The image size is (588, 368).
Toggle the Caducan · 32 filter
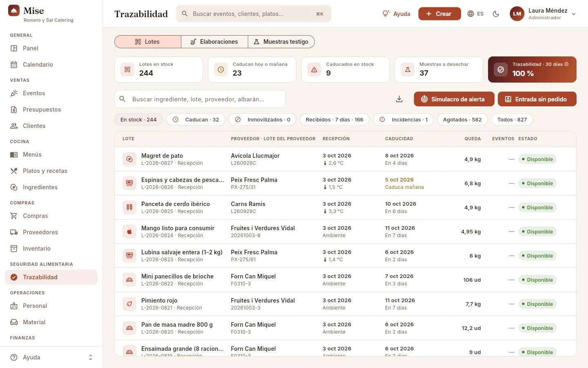click(x=196, y=119)
